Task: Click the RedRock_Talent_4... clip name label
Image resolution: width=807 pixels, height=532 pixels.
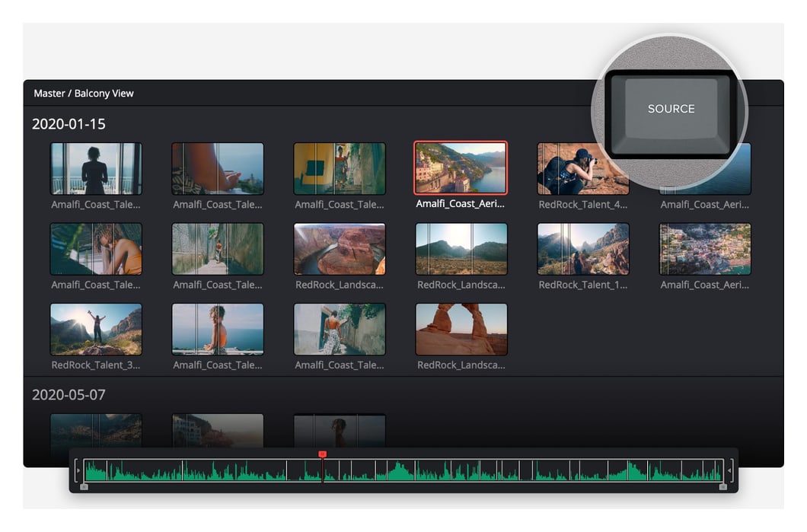Action: click(582, 204)
